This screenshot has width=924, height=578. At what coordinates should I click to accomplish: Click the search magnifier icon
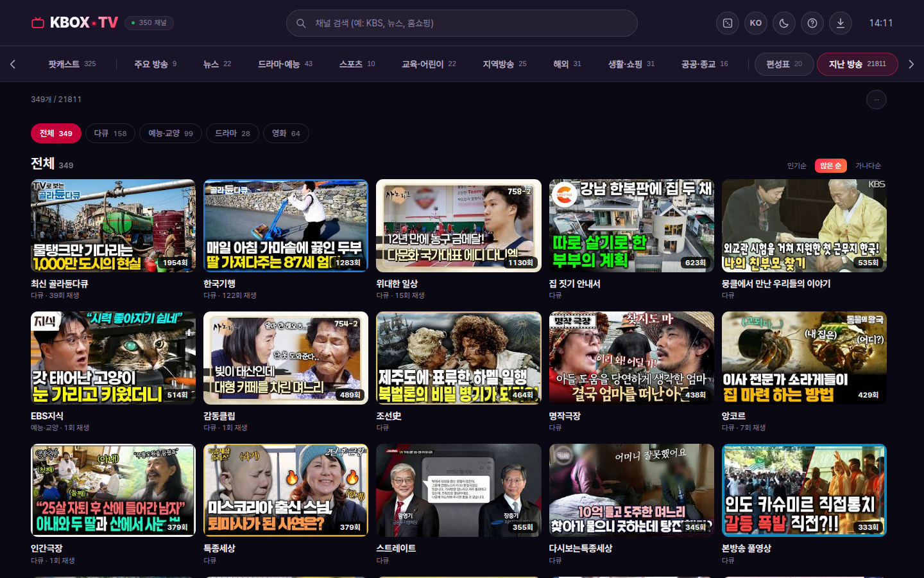pos(300,23)
